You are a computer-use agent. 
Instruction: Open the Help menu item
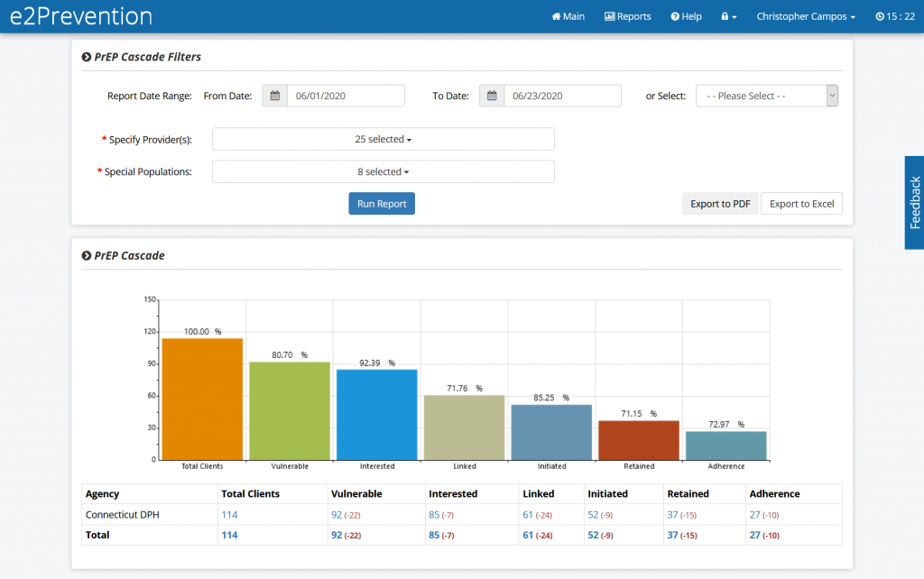click(686, 16)
